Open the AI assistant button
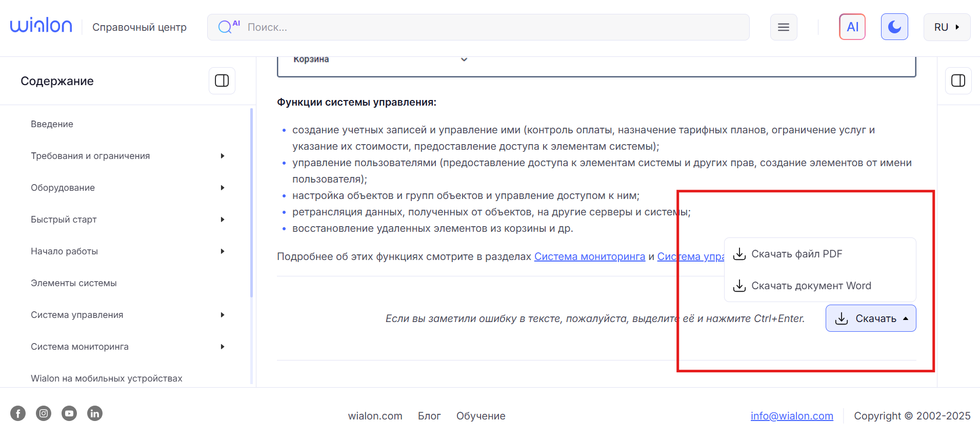 pyautogui.click(x=852, y=27)
